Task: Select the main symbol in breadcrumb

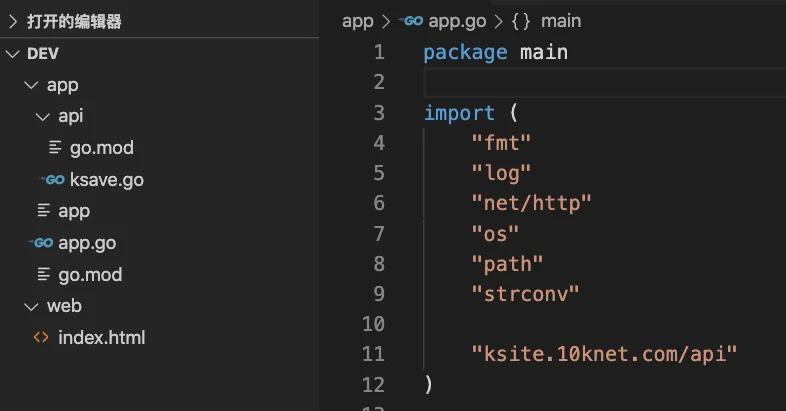Action: [x=561, y=21]
